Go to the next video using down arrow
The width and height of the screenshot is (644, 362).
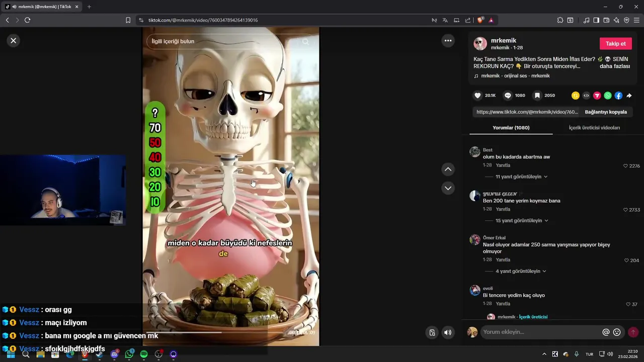tap(448, 188)
